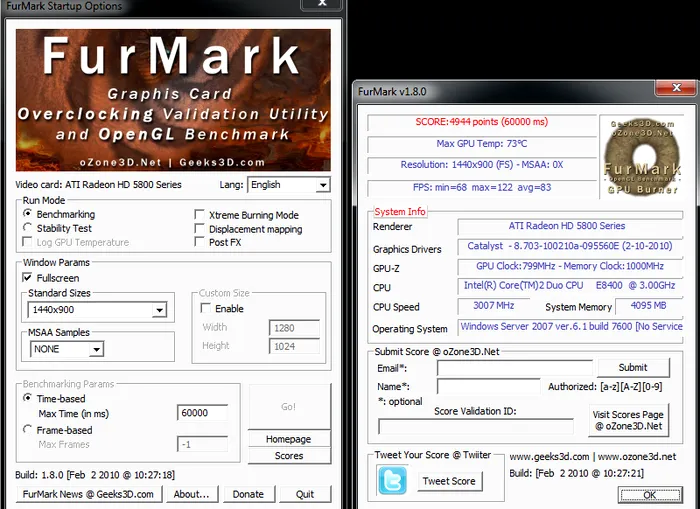Click the Twitter bird icon

392,480
